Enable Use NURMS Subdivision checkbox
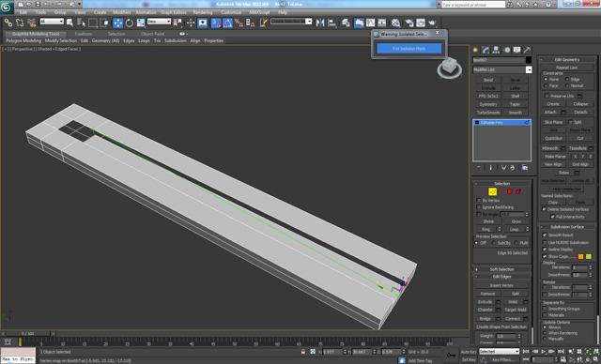601x364 pixels. [x=545, y=242]
